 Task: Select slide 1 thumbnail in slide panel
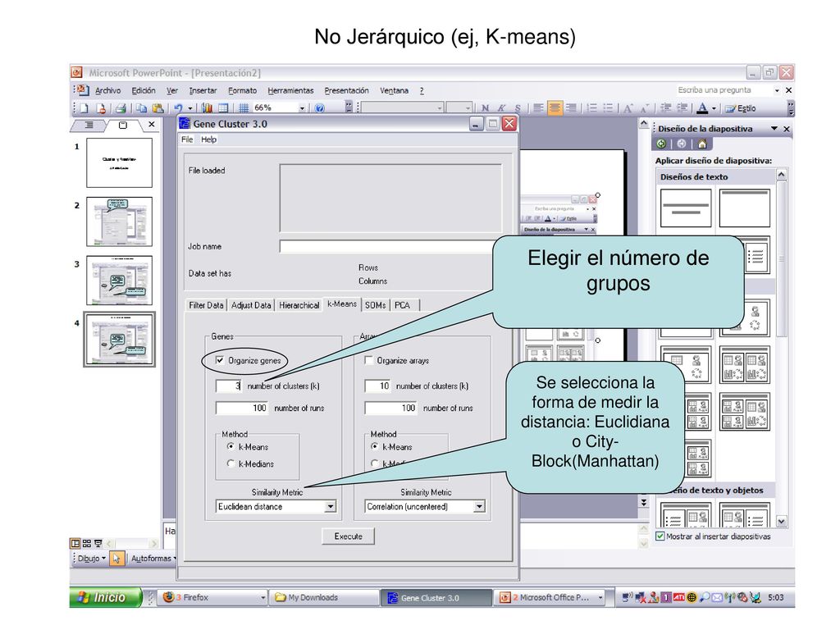[120, 162]
